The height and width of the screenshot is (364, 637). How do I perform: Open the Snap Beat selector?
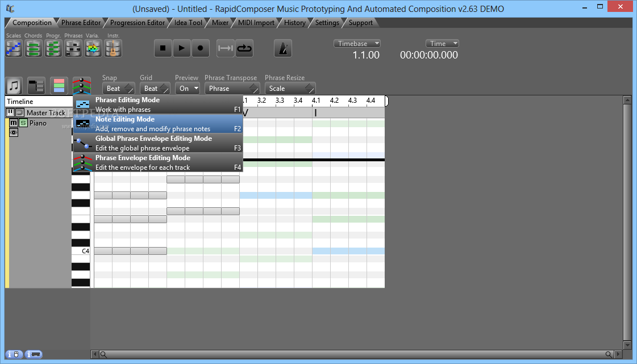click(x=118, y=89)
